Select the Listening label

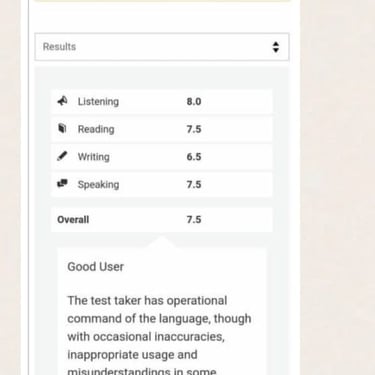pos(98,102)
